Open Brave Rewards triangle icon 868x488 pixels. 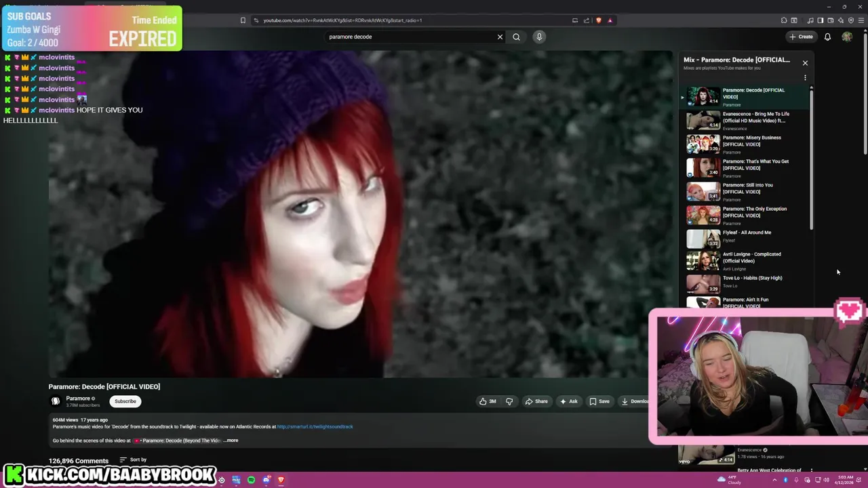[610, 20]
